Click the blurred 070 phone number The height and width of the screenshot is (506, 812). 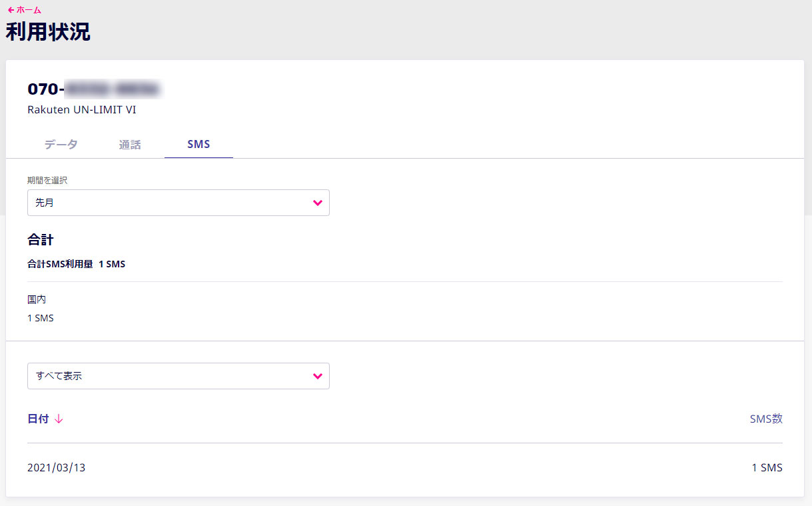coord(95,89)
